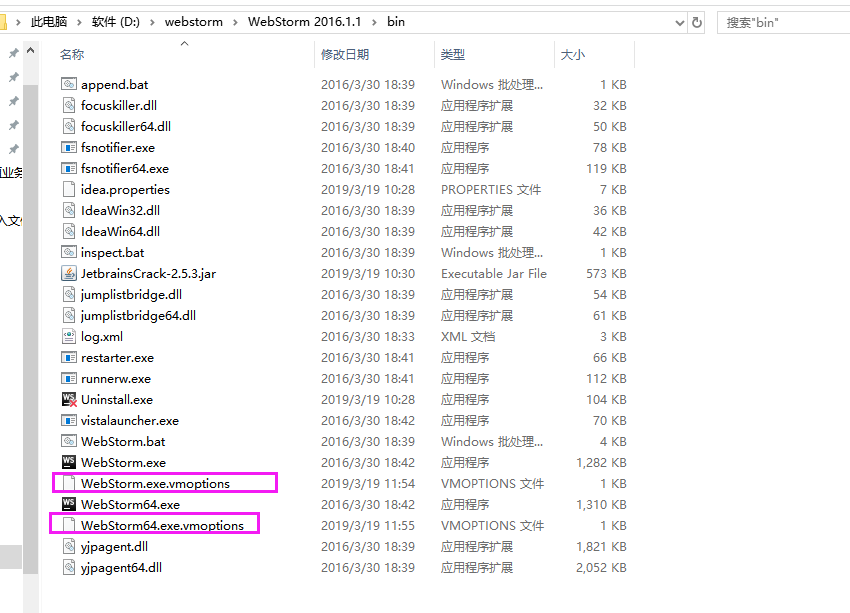Refresh the bin folder view
850x613 pixels.
tap(697, 22)
